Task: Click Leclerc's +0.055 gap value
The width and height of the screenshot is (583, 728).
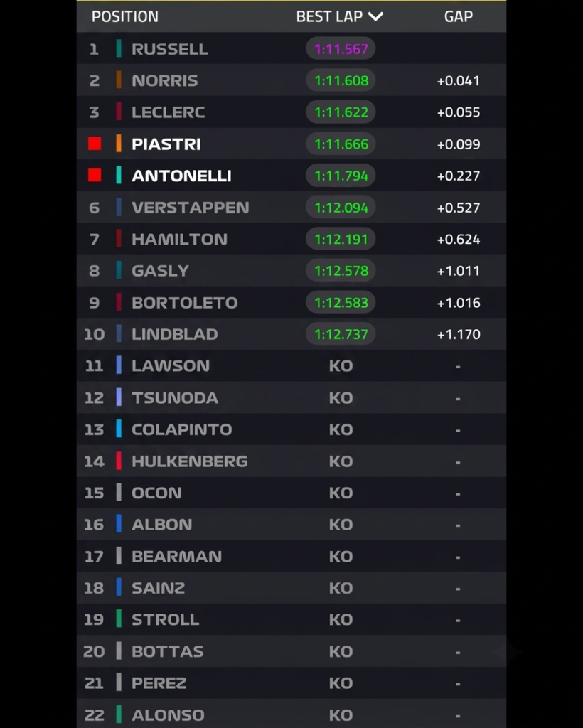Action: [x=458, y=112]
